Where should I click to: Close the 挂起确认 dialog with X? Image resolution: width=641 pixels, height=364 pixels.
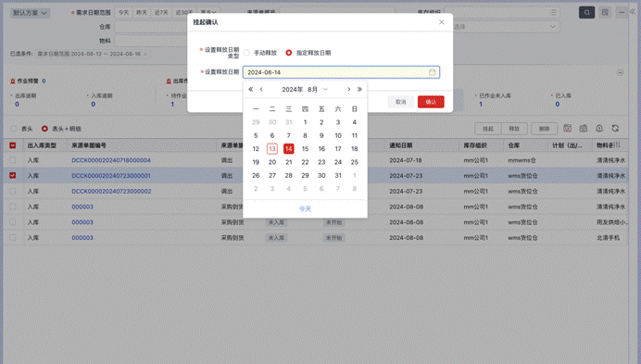[x=442, y=22]
